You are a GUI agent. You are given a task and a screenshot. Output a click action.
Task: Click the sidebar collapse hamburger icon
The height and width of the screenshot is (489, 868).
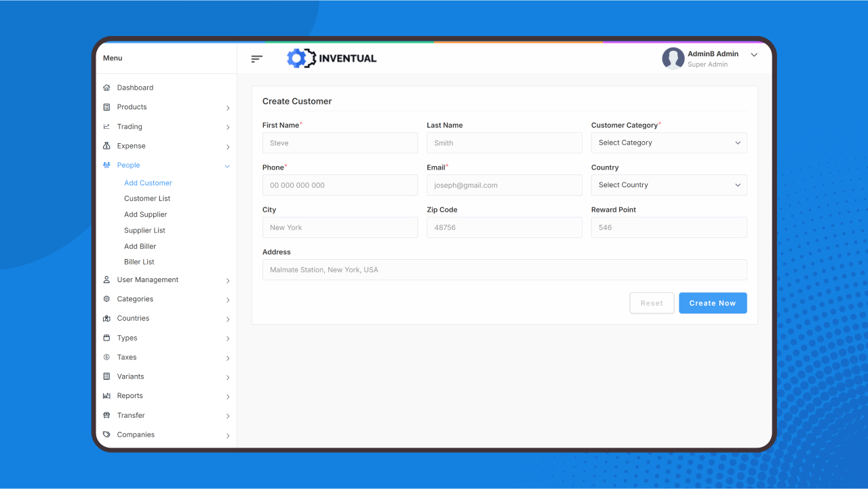(x=256, y=58)
